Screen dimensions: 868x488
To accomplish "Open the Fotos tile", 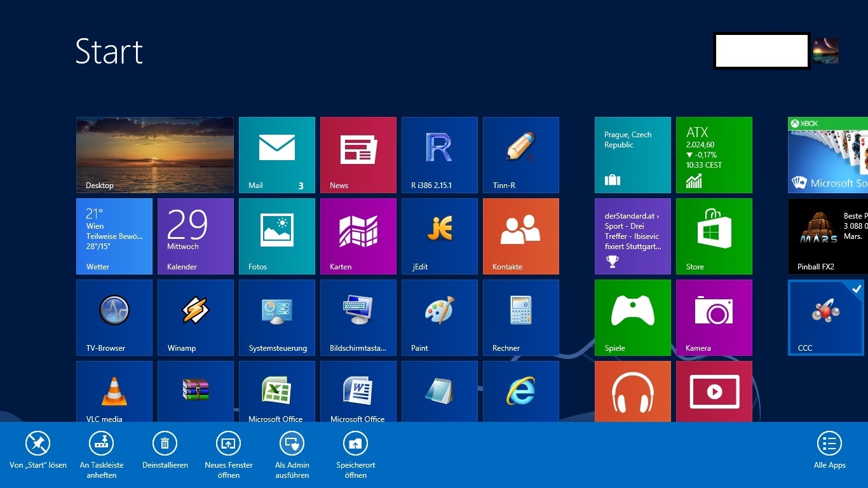I will point(277,236).
